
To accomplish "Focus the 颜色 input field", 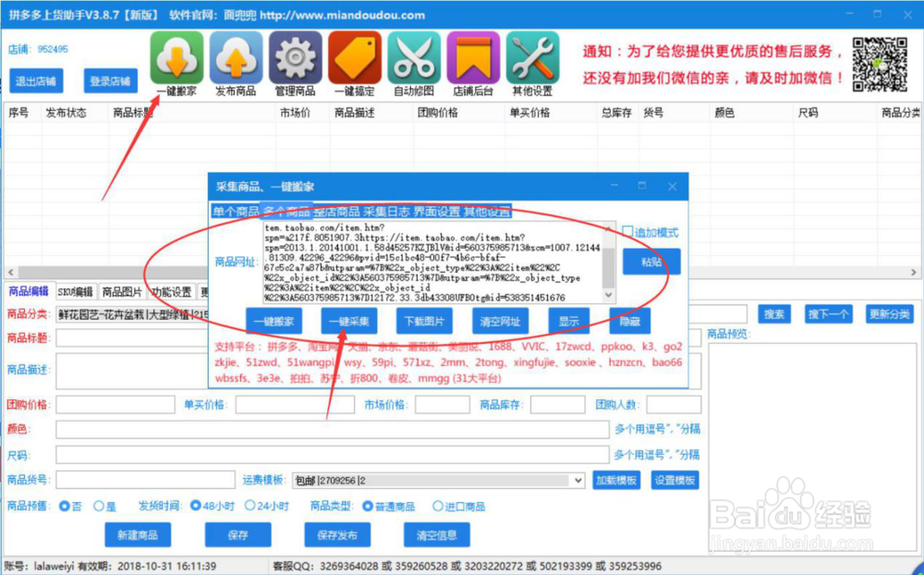I will pos(333,429).
